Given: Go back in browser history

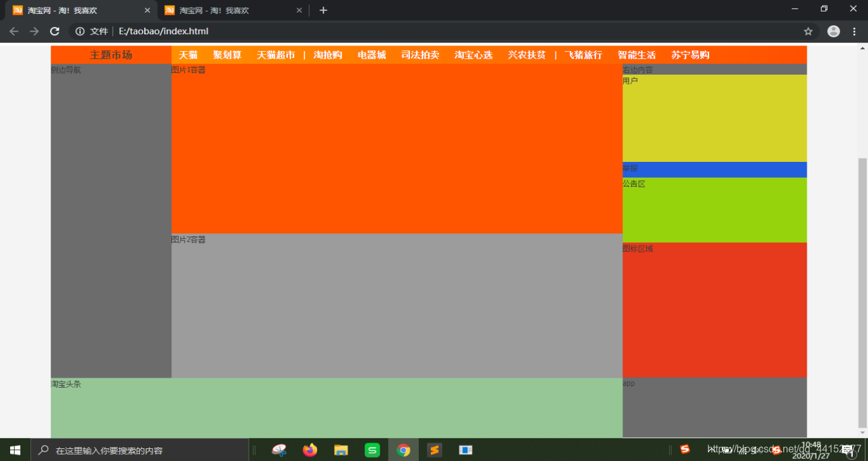Looking at the screenshot, I should click(x=14, y=32).
